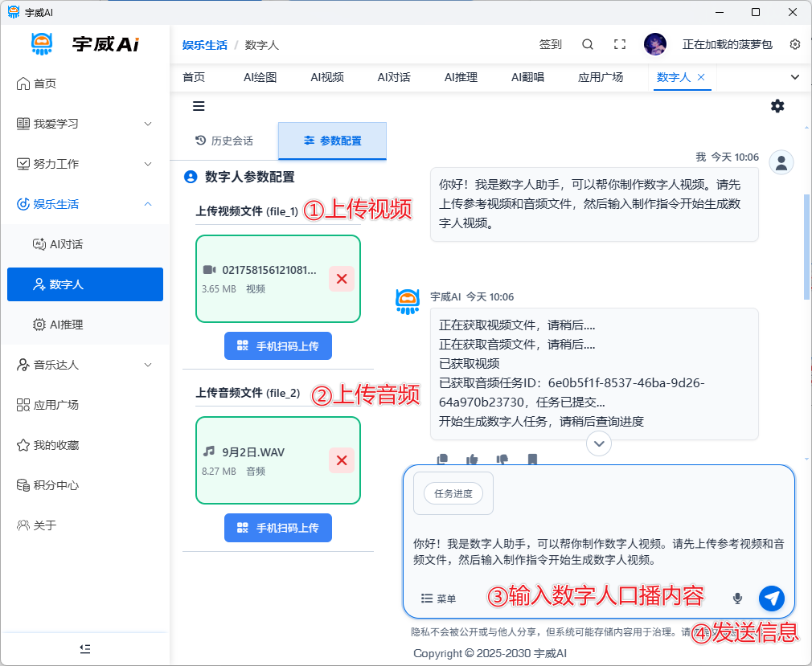
Task: Open the search magnifier in top bar
Action: point(588,45)
